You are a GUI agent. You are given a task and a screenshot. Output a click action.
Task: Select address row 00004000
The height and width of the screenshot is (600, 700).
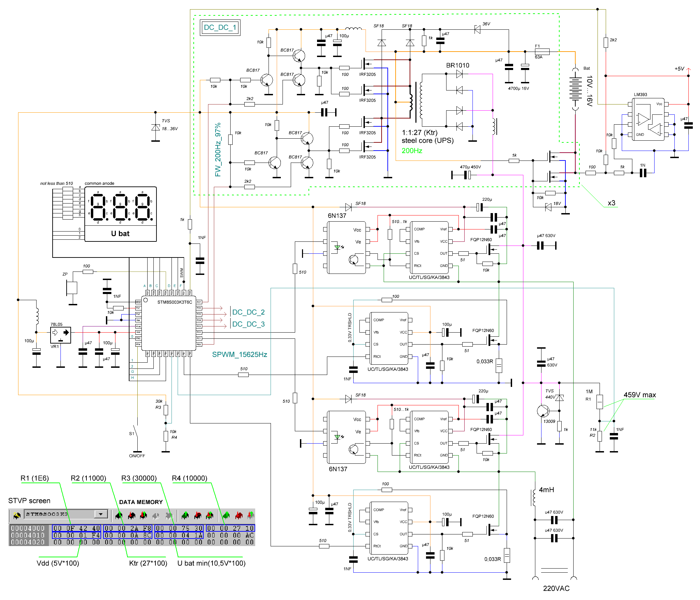28,528
